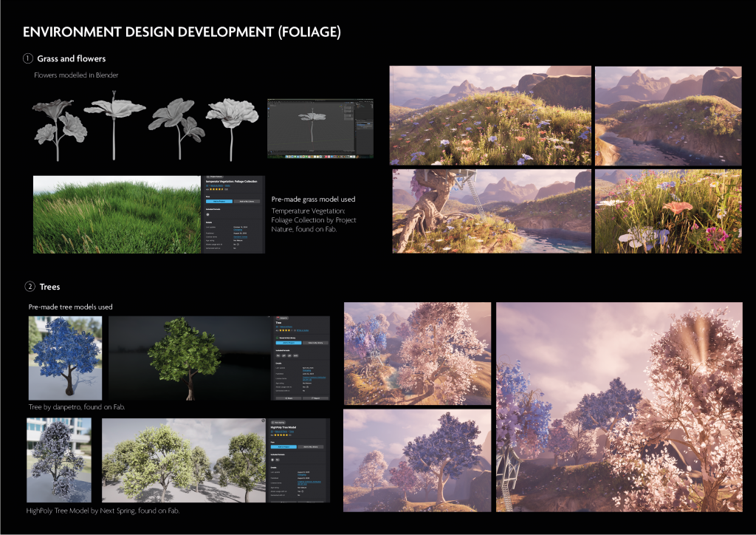Click View in My Library on Temperate Vegetation panel

tap(246, 200)
